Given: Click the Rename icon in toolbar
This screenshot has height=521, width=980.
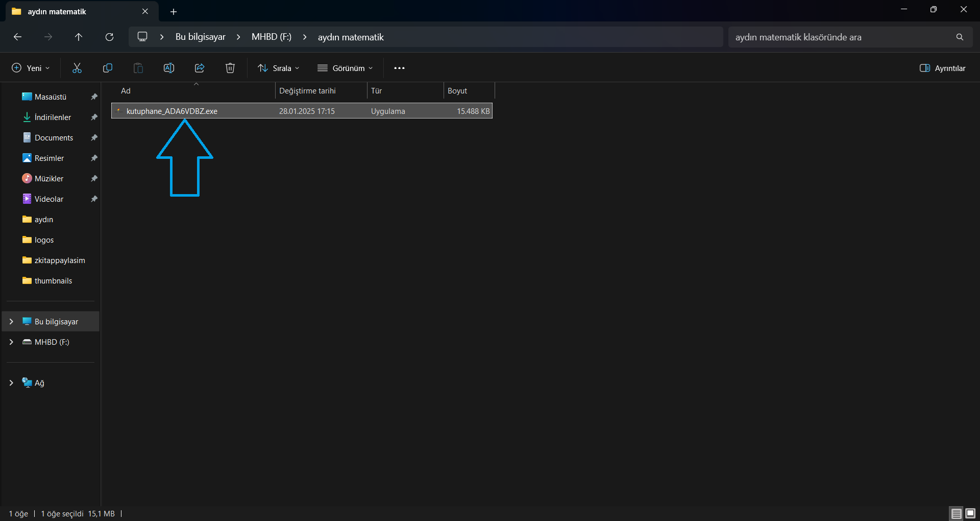Looking at the screenshot, I should [x=169, y=68].
